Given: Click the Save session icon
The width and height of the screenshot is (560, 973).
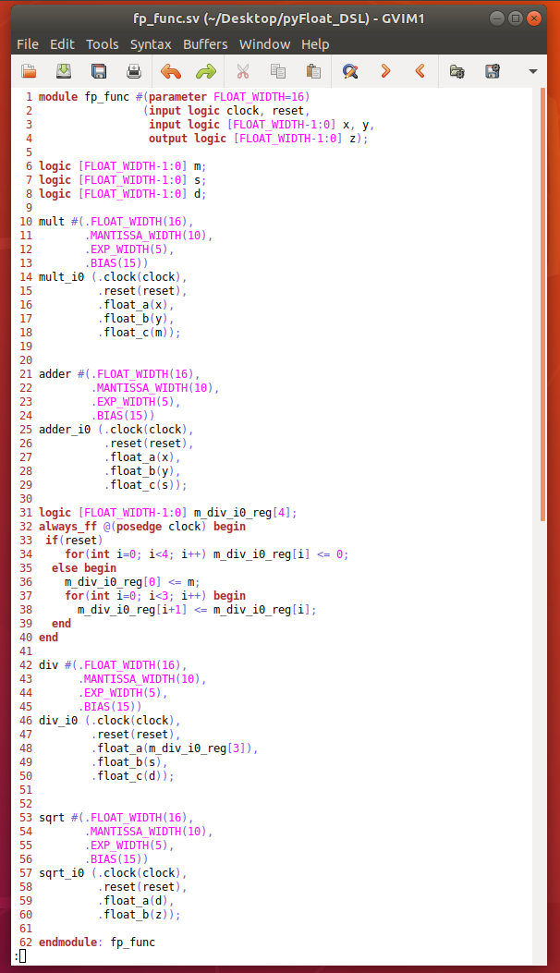Looking at the screenshot, I should click(493, 71).
